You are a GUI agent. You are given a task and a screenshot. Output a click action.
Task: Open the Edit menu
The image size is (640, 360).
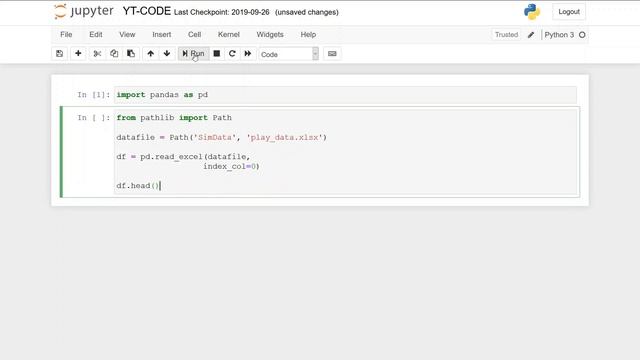coord(96,35)
